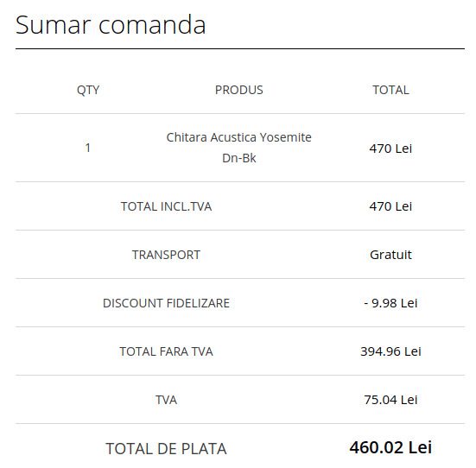Click the Gratuit transport value
The height and width of the screenshot is (468, 476).
[390, 255]
